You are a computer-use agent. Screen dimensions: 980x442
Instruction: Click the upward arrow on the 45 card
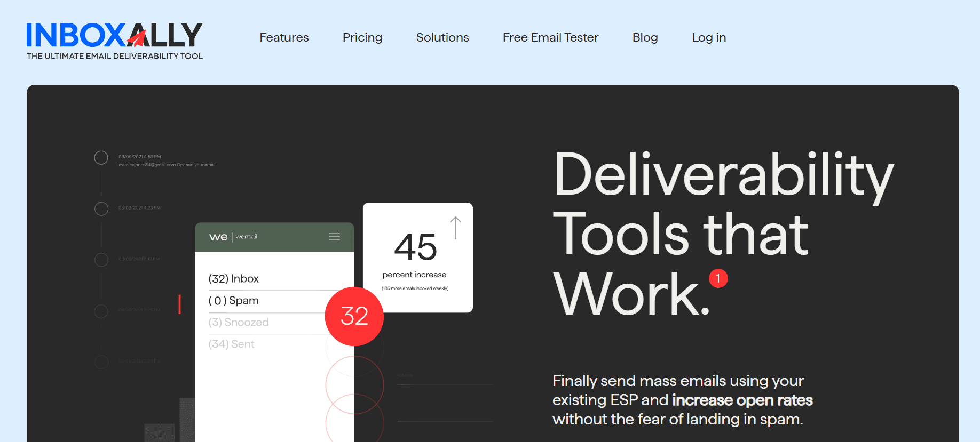[455, 228]
